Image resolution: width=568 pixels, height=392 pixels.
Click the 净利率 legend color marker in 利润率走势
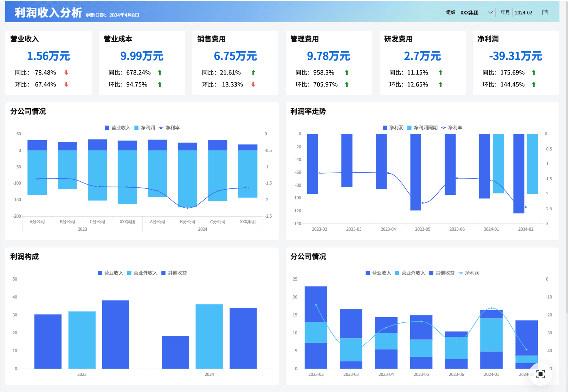(x=444, y=128)
